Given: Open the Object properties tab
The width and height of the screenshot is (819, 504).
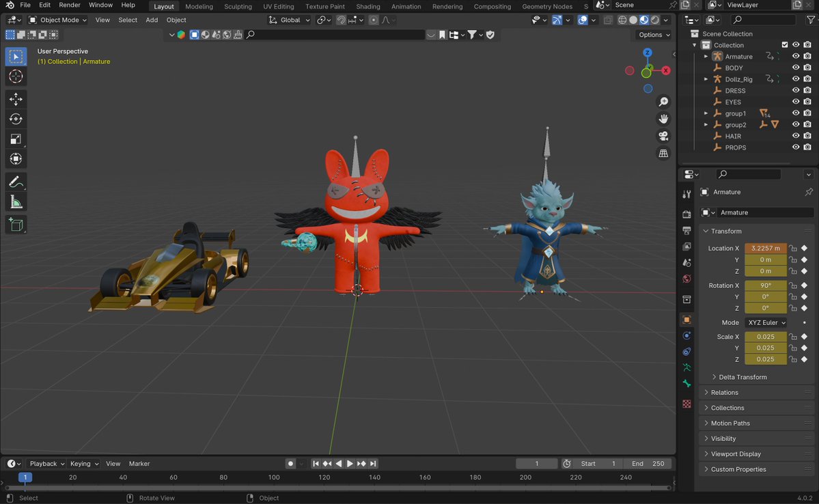Looking at the screenshot, I should click(687, 320).
